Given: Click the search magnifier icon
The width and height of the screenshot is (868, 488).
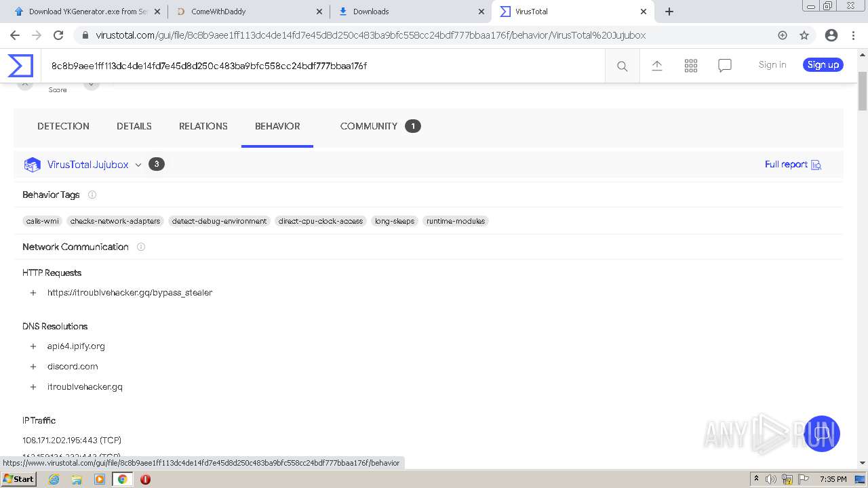Looking at the screenshot, I should point(622,66).
